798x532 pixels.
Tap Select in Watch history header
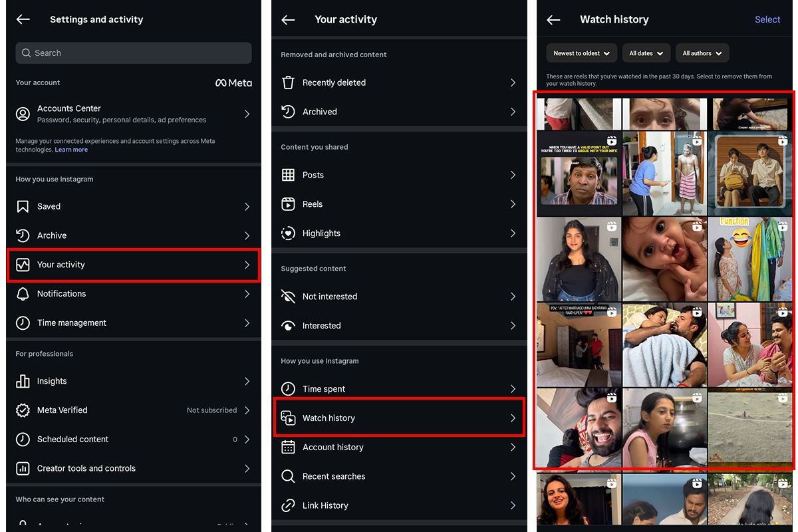767,20
